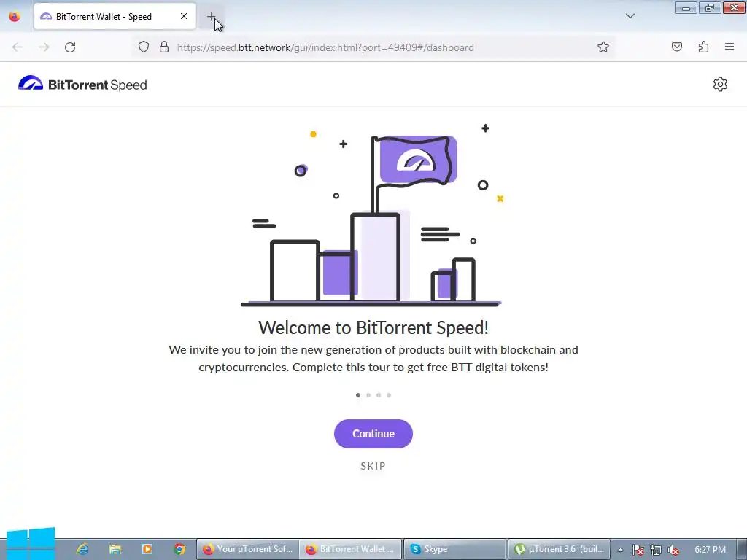Viewport: 747px width, 560px height.
Task: Go forward to next page
Action: pyautogui.click(x=44, y=47)
